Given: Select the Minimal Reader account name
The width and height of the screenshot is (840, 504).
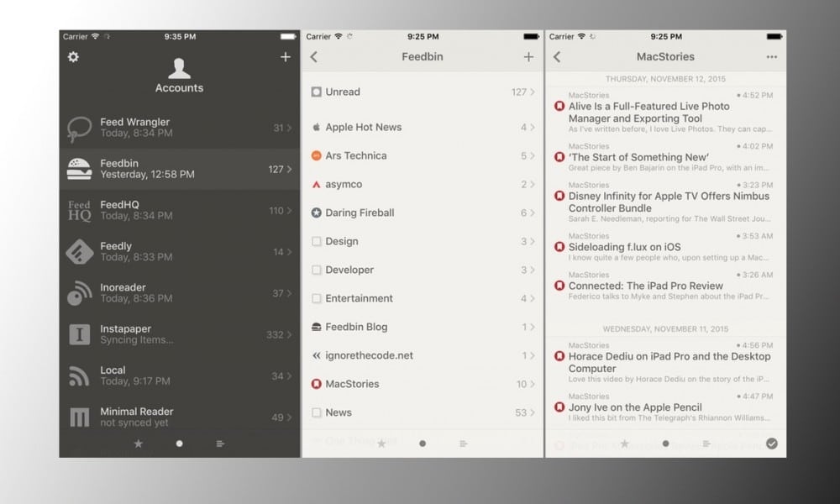Looking at the screenshot, I should click(x=137, y=412).
